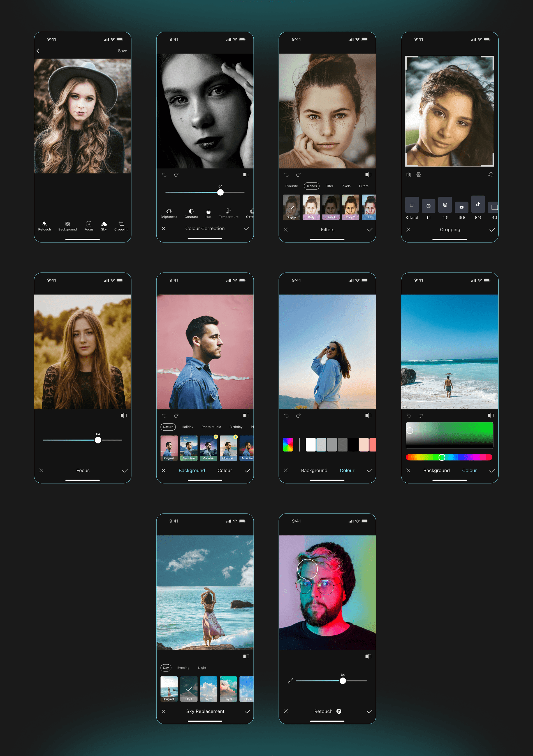The image size is (533, 756).
Task: Select the Temperature adjustment
Action: point(229,213)
